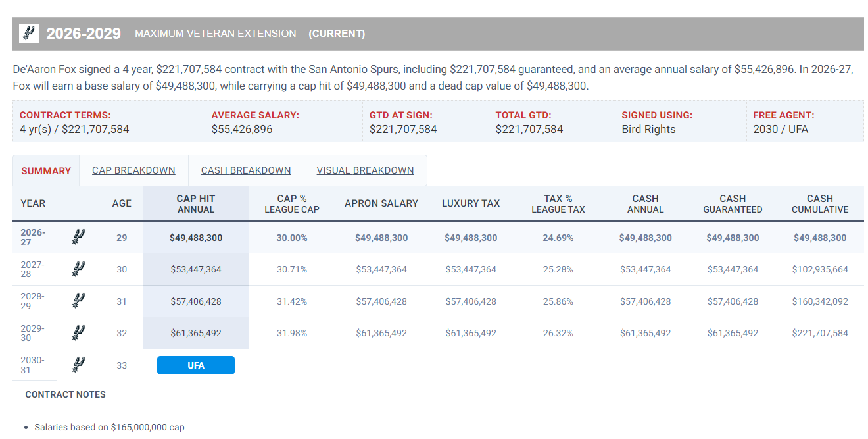868x439 pixels.
Task: Select the Summary tab
Action: (46, 171)
